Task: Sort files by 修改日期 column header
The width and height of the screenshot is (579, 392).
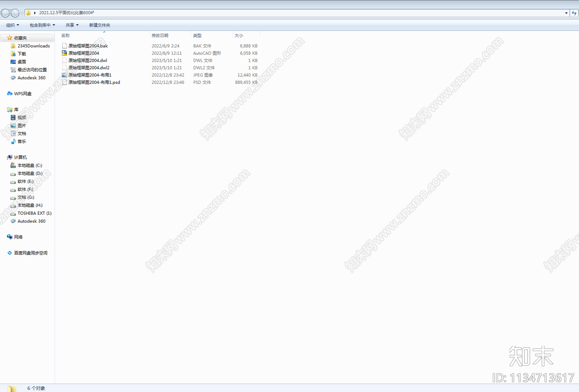Action: (x=160, y=35)
